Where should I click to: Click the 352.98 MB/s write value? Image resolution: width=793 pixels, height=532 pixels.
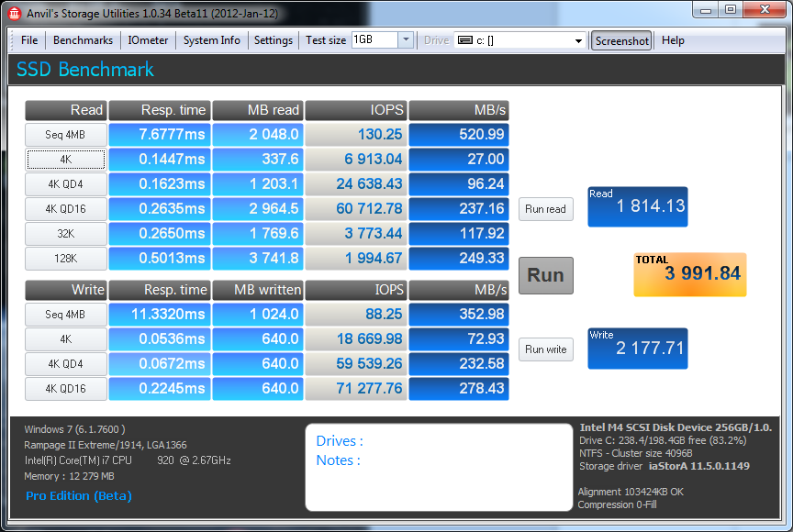pyautogui.click(x=459, y=315)
